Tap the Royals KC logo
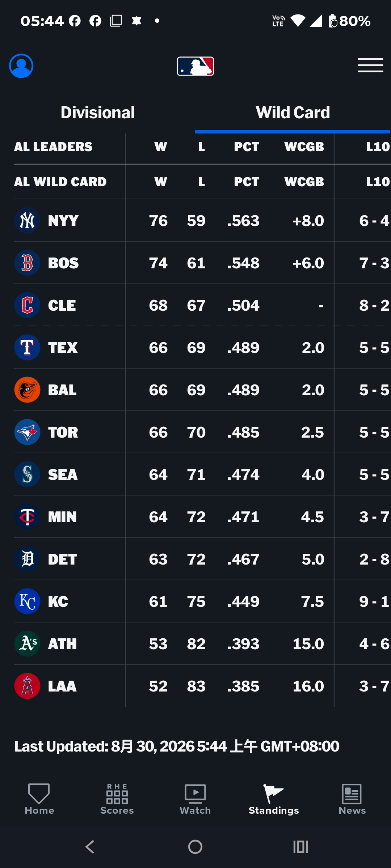Image resolution: width=391 pixels, height=868 pixels. tap(27, 601)
